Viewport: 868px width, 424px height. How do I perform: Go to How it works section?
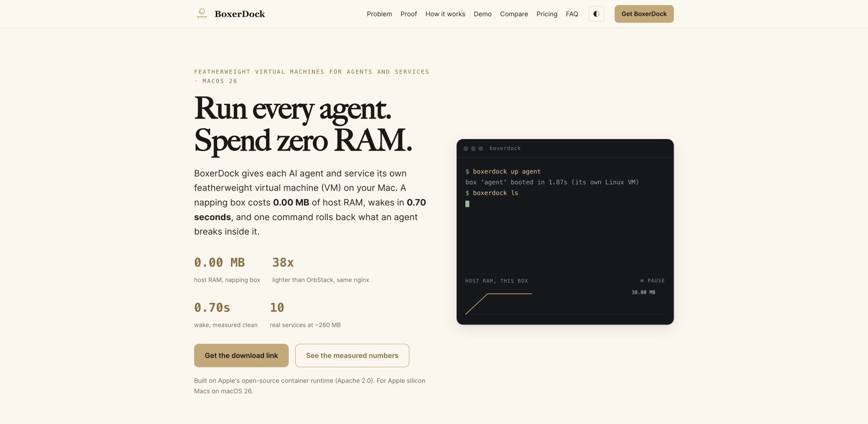pyautogui.click(x=445, y=14)
